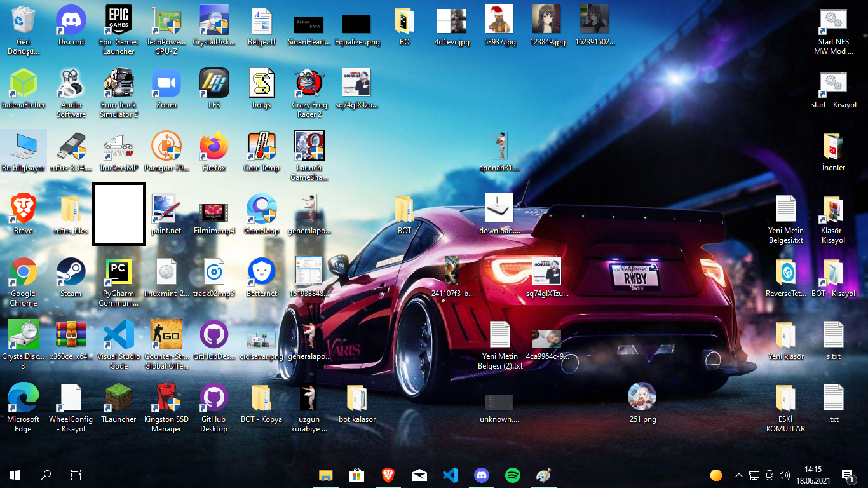
Task: Open the Brave desktop shortcut
Action: (x=24, y=215)
